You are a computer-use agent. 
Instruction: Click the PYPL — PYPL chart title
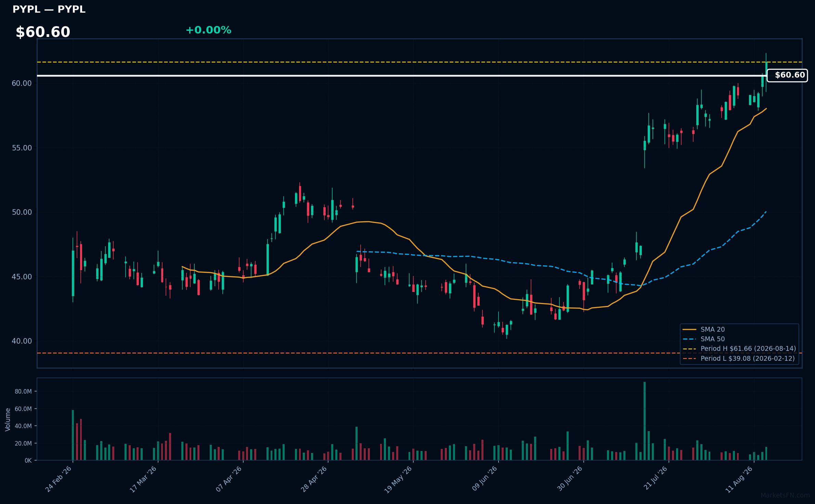coord(49,9)
